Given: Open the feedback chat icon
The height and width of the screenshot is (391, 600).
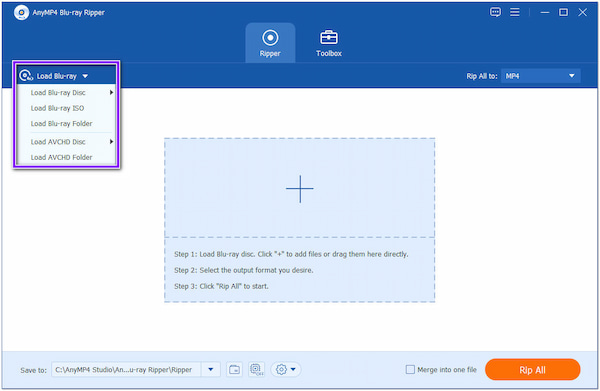Looking at the screenshot, I should pyautogui.click(x=495, y=12).
